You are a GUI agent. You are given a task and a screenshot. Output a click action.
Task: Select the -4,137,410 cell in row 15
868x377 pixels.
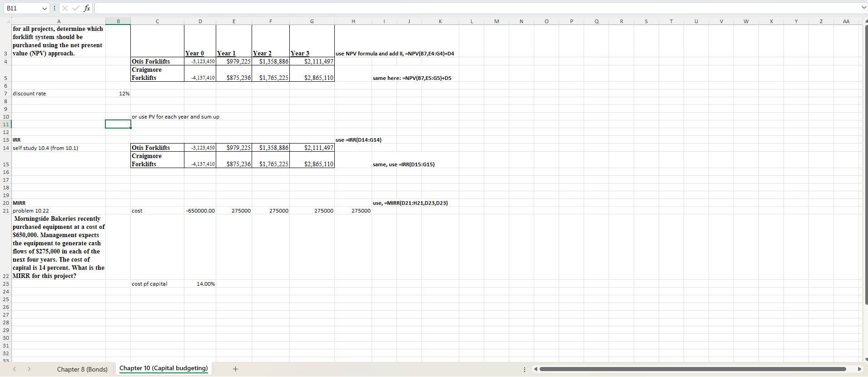click(200, 160)
